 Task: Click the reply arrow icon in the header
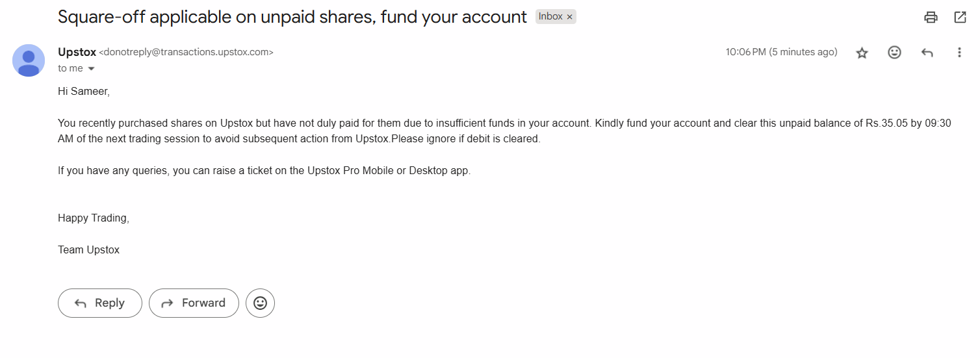click(x=927, y=53)
